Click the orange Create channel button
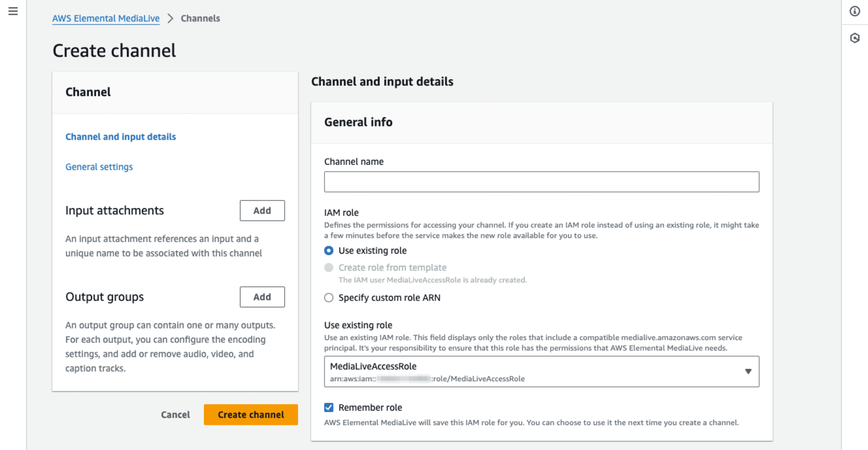Viewport: 868px width, 450px height. coord(251,415)
